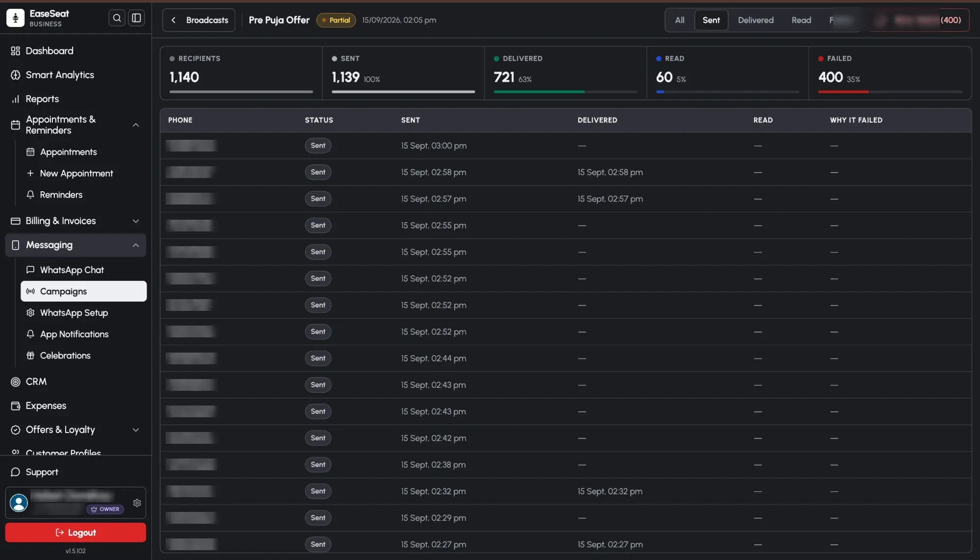The width and height of the screenshot is (980, 560).
Task: Collapse Appointments & Reminders group
Action: [136, 125]
